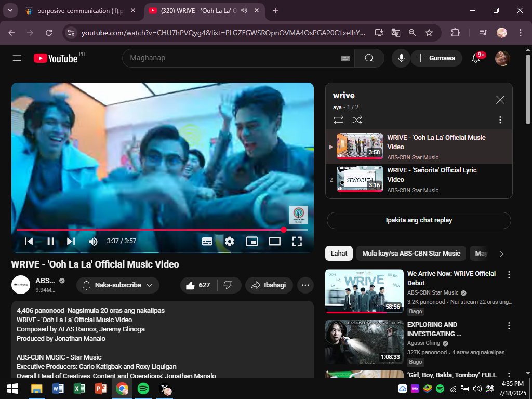Reload the current page
The image size is (532, 399).
(49, 33)
